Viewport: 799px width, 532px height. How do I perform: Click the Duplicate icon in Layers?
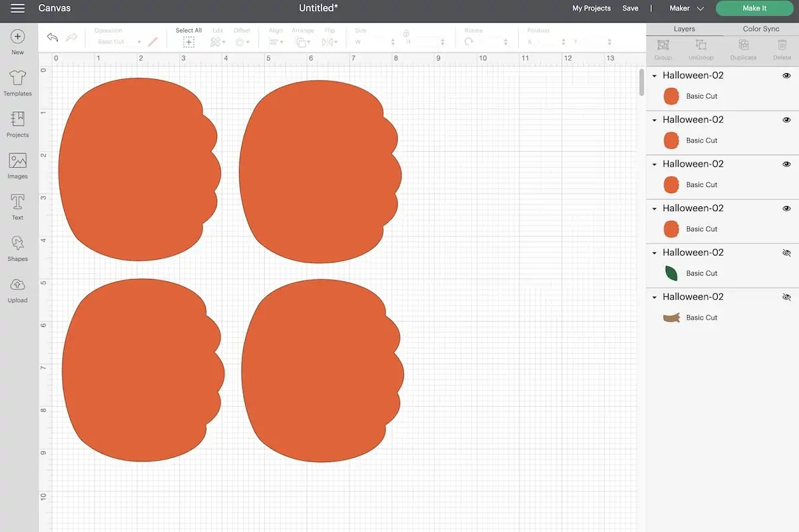743,45
